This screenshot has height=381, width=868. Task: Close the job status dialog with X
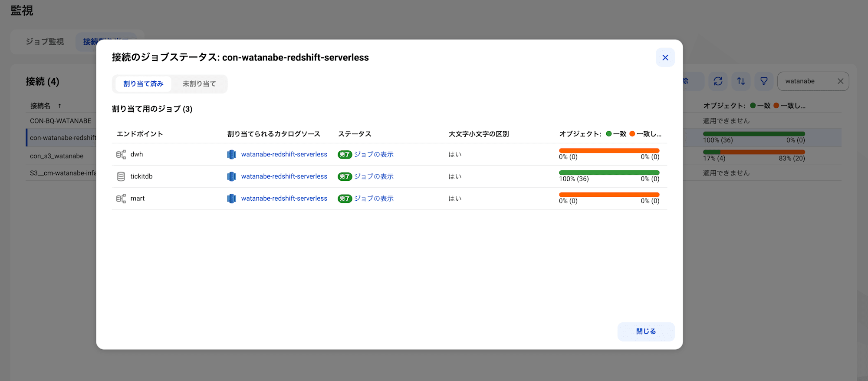665,57
